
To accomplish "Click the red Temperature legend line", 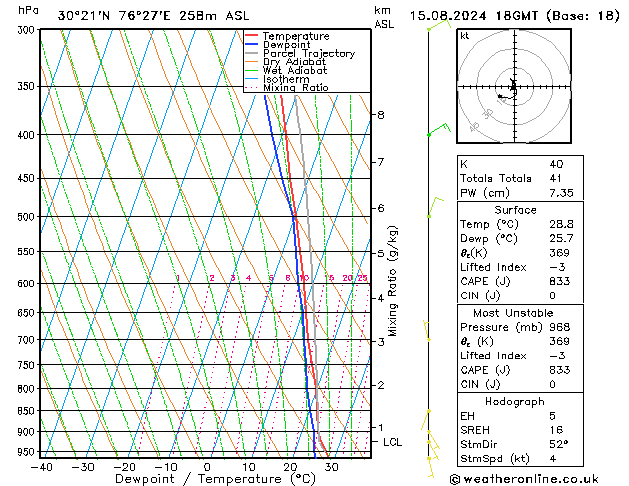I will point(251,36).
